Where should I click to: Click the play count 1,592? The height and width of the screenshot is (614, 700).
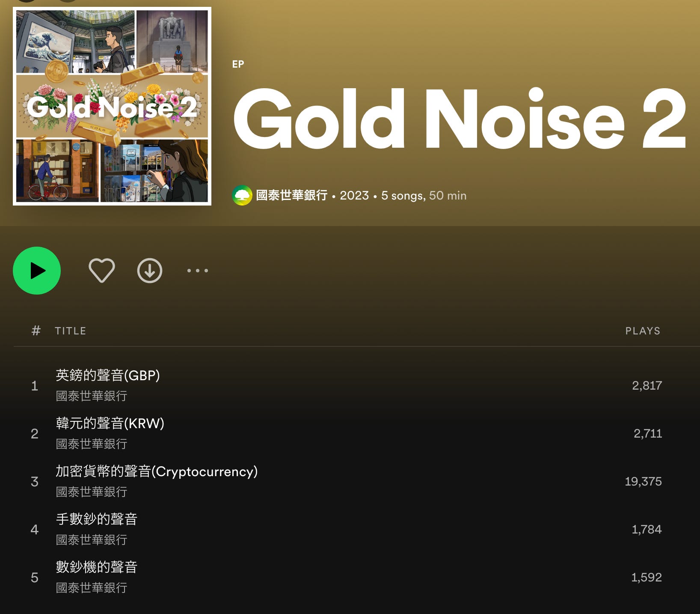(x=647, y=578)
